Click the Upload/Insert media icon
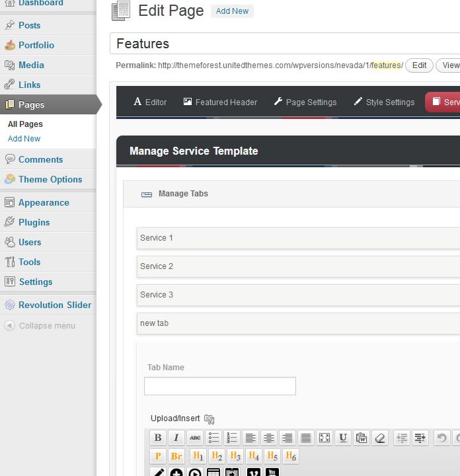460x476 pixels. 210,418
